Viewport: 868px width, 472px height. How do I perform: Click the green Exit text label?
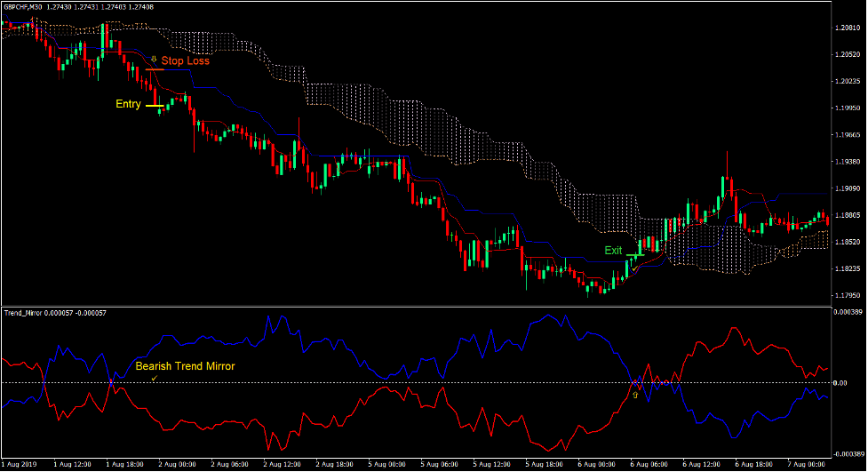[613, 251]
